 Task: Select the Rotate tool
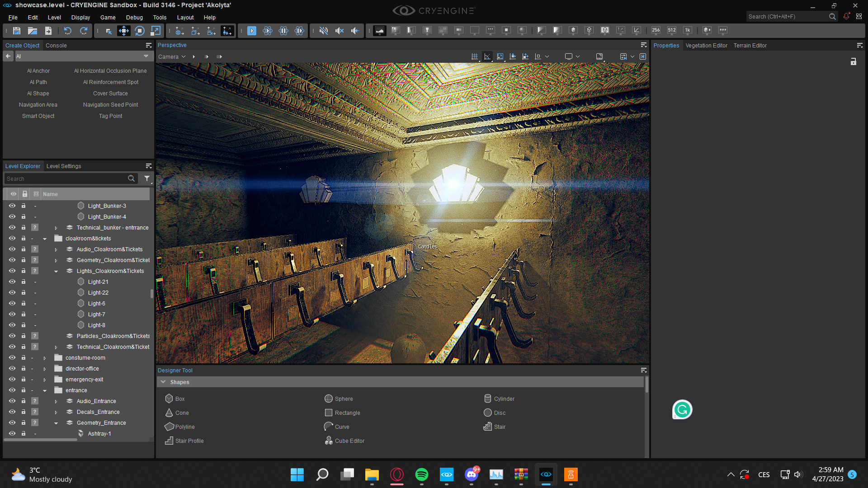[x=140, y=31]
